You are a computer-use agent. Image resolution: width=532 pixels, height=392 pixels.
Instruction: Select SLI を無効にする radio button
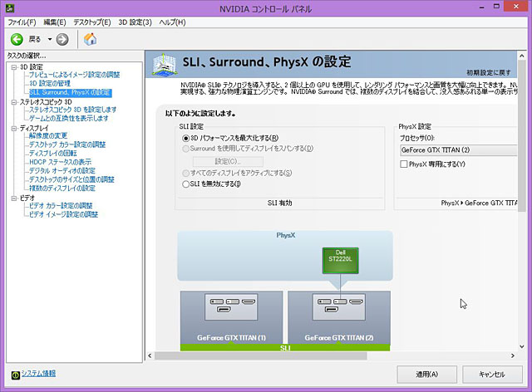coord(185,184)
